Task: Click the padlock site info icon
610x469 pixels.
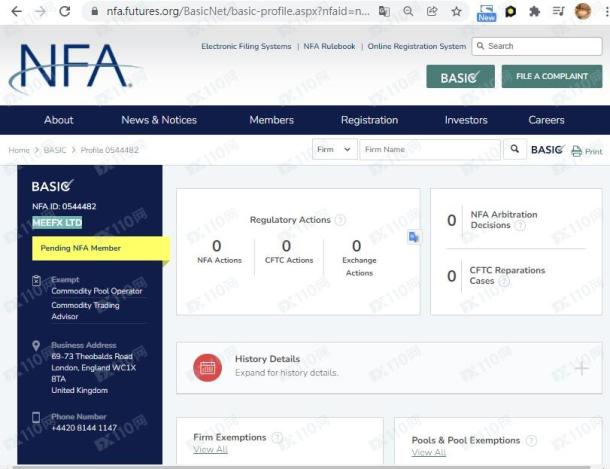Action: [x=95, y=11]
